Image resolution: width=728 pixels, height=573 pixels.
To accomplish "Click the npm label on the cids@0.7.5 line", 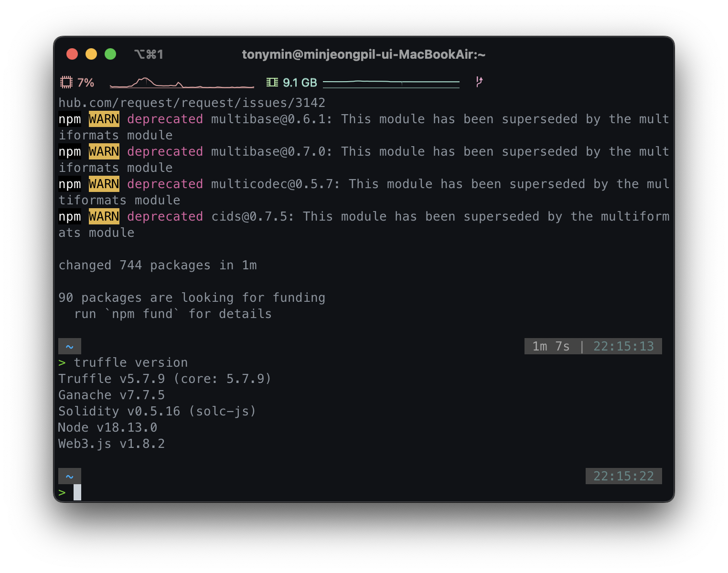I will [70, 216].
